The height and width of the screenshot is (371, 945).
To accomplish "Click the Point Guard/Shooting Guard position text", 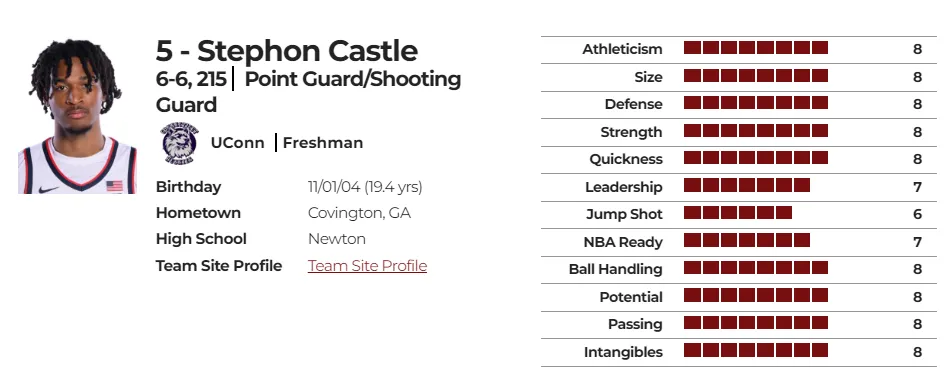I will 308,92.
